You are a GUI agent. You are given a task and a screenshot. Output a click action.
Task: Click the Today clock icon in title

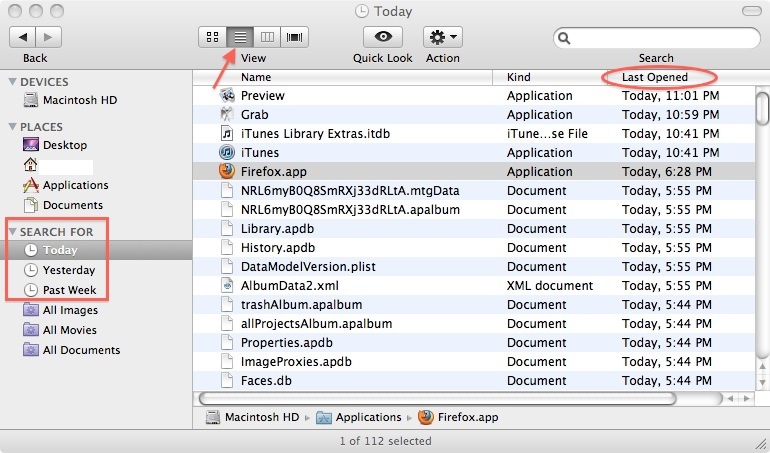[x=362, y=11]
